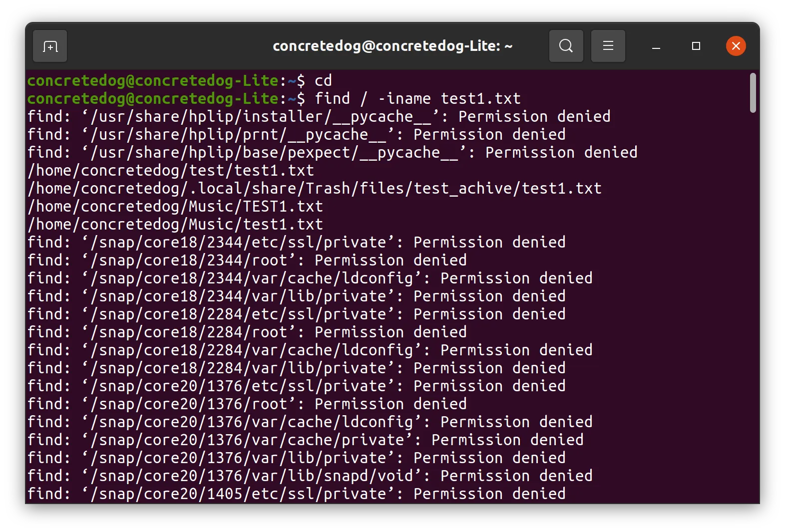Open the hamburger menu button
The width and height of the screenshot is (785, 532).
tap(608, 46)
